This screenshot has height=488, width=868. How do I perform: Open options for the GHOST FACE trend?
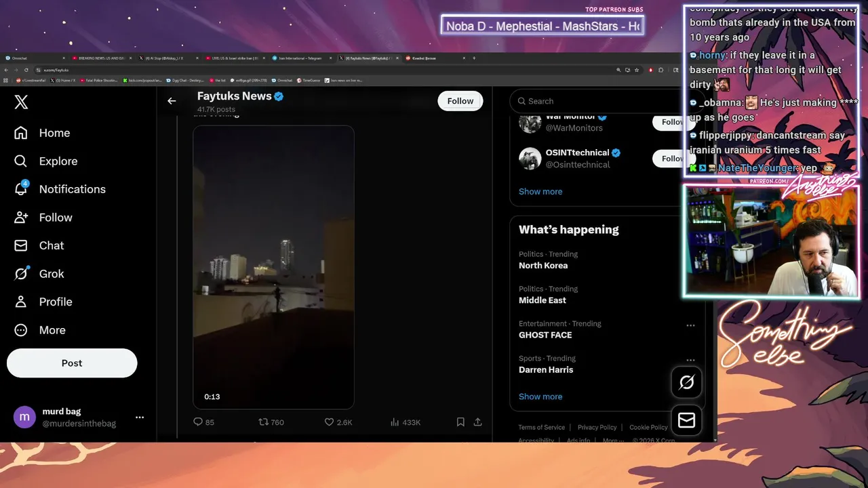tap(690, 325)
